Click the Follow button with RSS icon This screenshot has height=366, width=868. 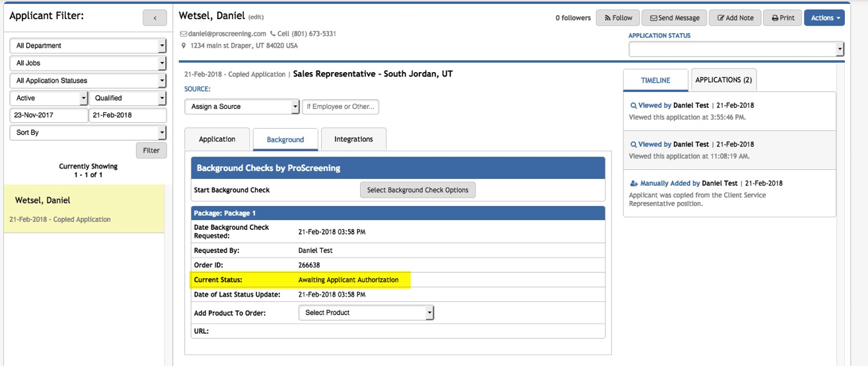click(x=618, y=18)
